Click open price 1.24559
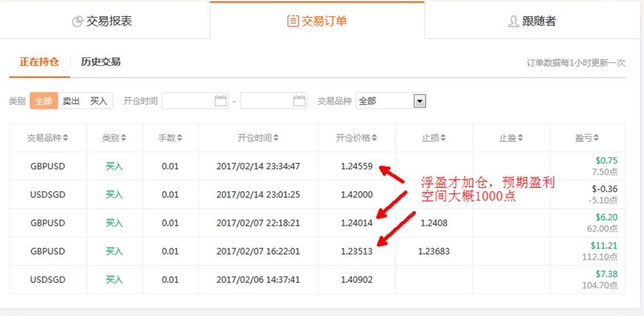644x316 pixels. [357, 167]
